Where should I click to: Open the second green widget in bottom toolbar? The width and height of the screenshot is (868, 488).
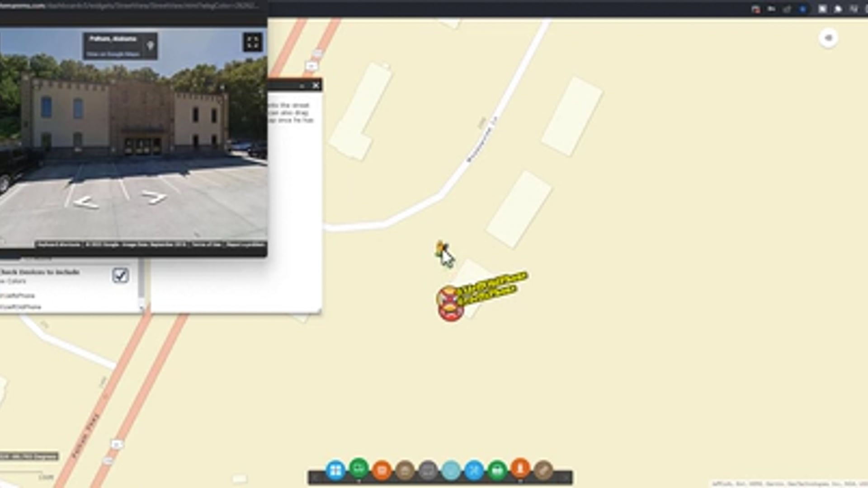[x=497, y=471]
